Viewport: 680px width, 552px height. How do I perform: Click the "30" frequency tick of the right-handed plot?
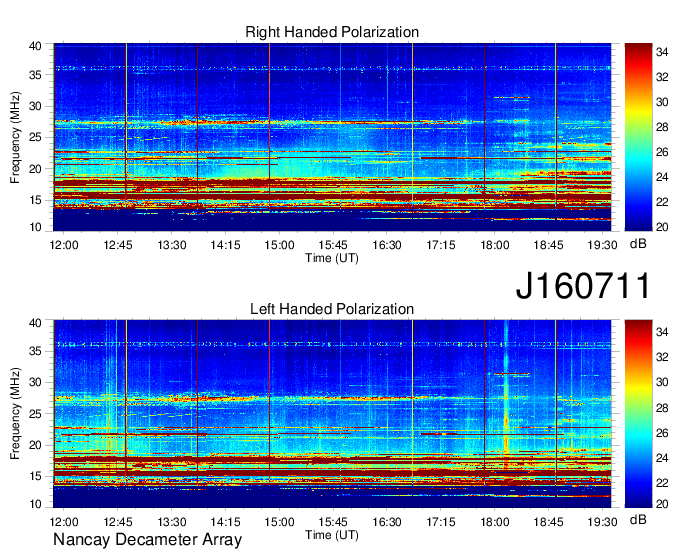pos(36,106)
